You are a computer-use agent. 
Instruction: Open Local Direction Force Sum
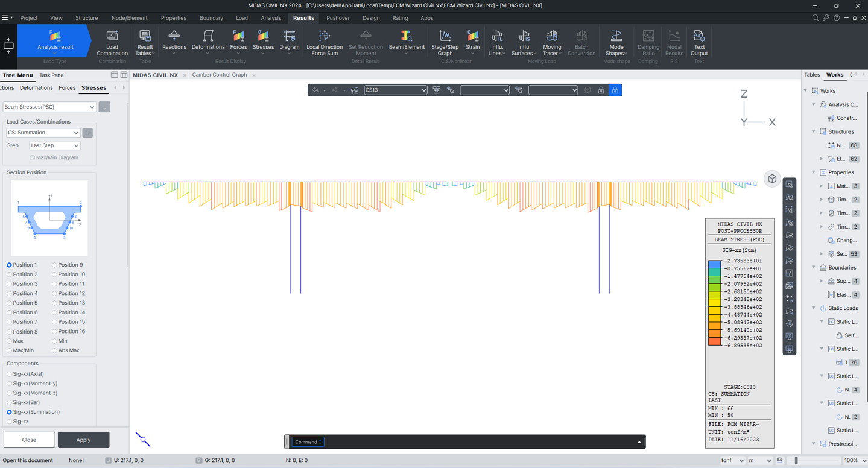(x=325, y=42)
